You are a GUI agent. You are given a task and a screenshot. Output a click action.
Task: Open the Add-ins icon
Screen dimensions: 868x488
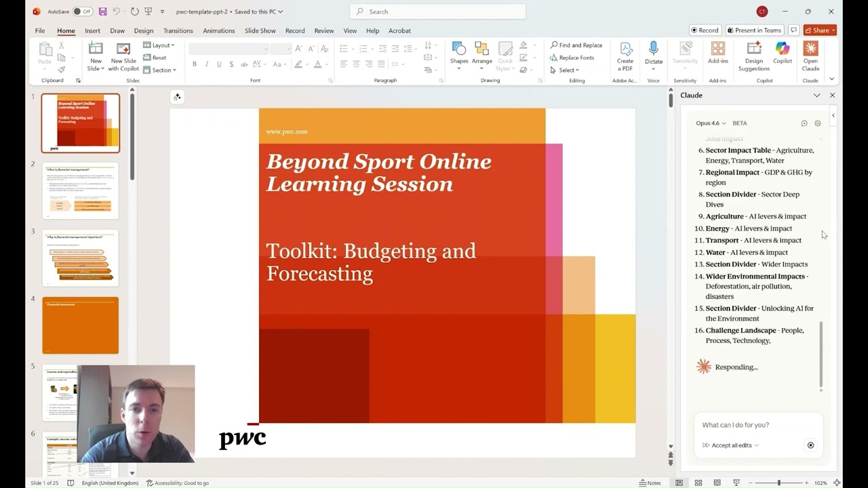[718, 49]
